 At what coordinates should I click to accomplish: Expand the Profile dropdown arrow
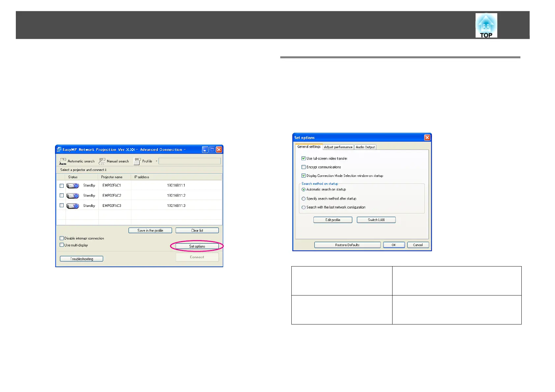pos(157,161)
